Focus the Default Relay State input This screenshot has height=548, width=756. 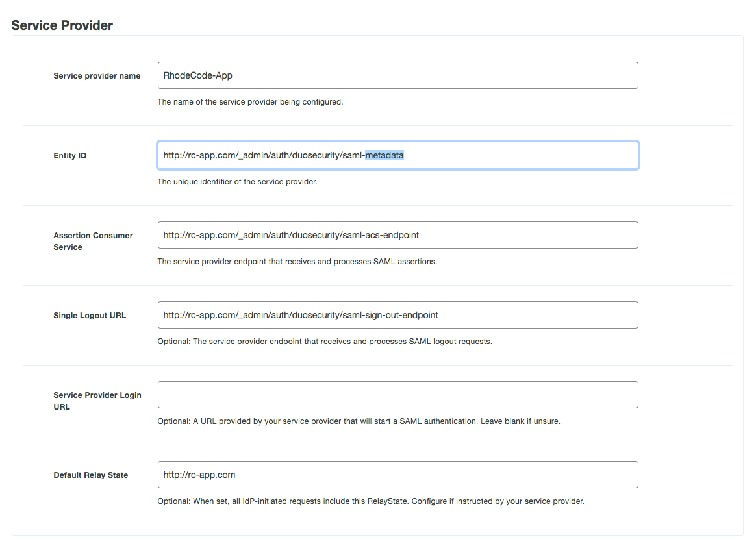(x=397, y=475)
